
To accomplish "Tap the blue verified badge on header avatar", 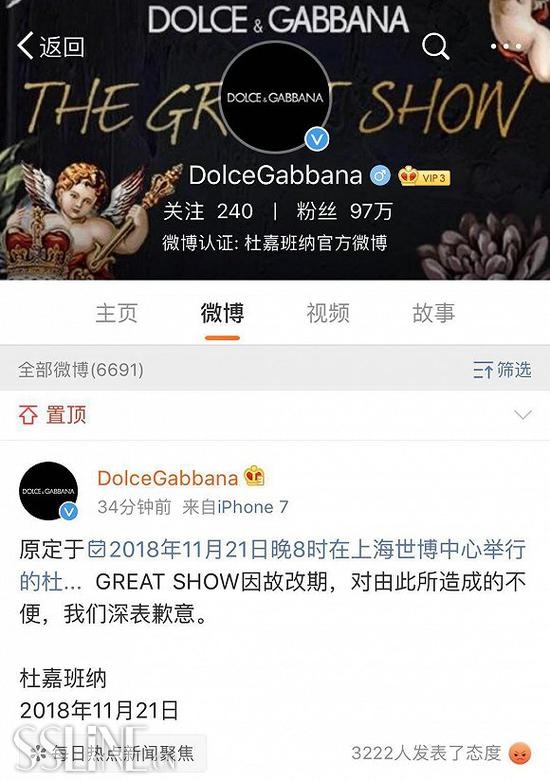I will tap(317, 139).
